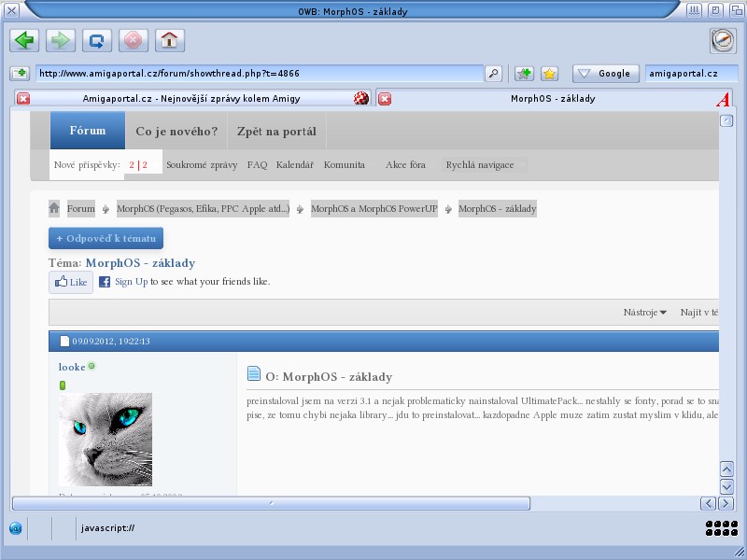Click the magnifier icon beside URL field

[x=493, y=74]
